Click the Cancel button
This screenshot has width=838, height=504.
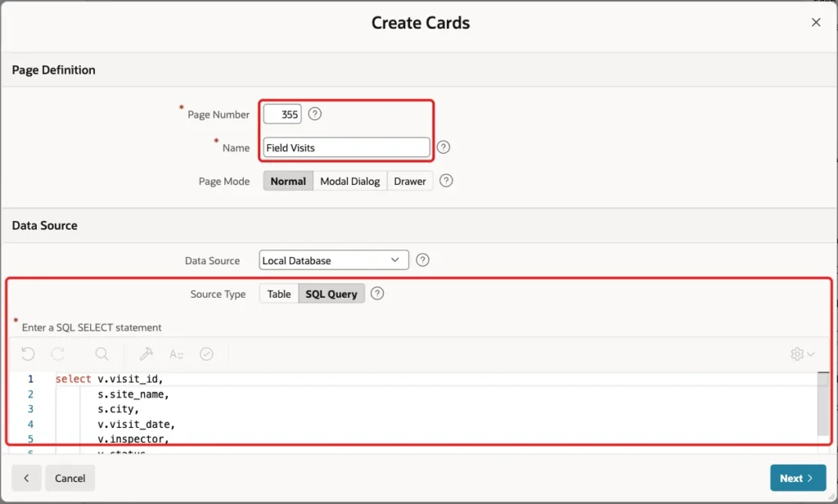pyautogui.click(x=70, y=479)
